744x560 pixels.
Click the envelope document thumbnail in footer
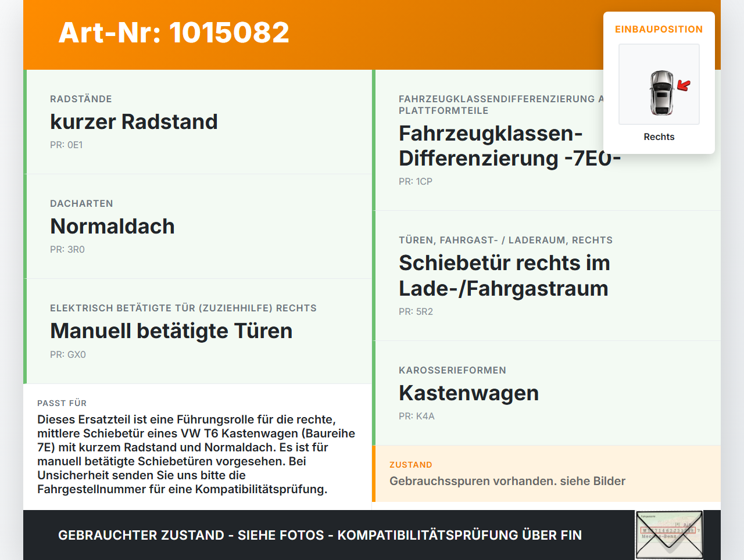point(670,535)
